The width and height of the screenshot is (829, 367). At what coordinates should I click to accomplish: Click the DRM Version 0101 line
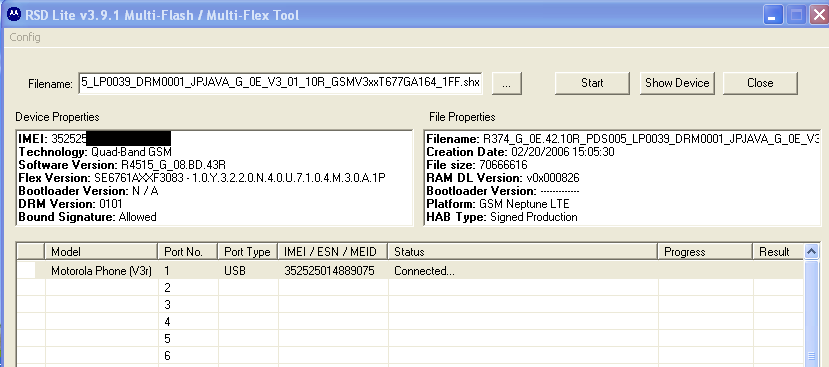point(70,204)
